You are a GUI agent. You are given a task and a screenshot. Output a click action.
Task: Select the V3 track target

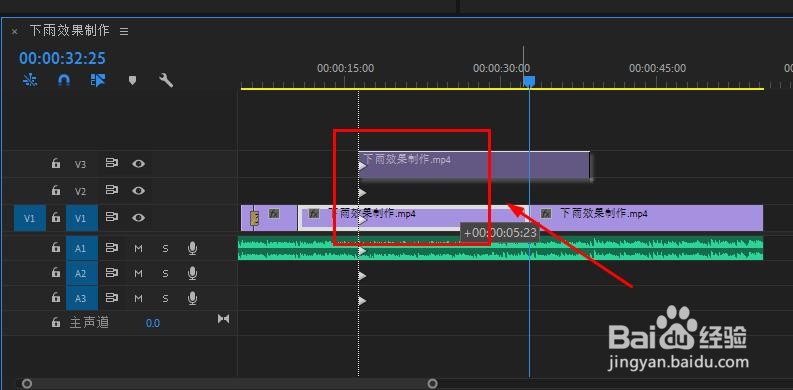(81, 164)
